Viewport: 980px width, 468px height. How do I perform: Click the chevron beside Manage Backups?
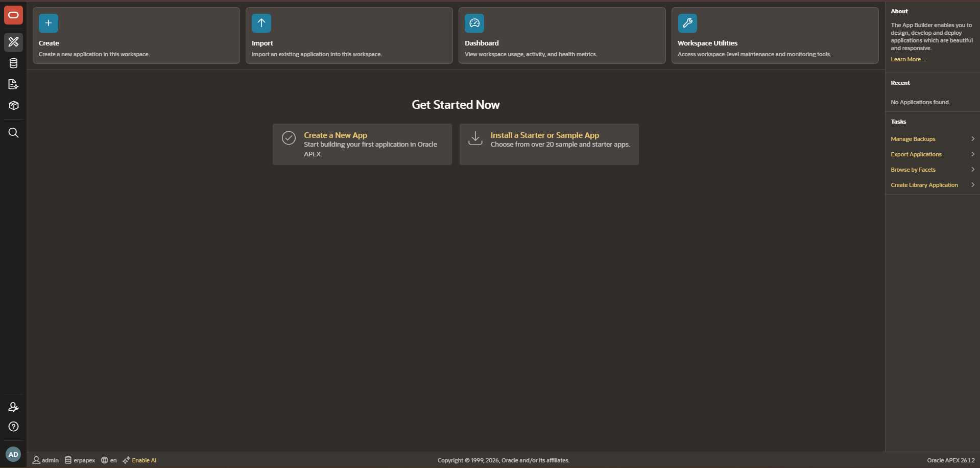[x=972, y=139]
